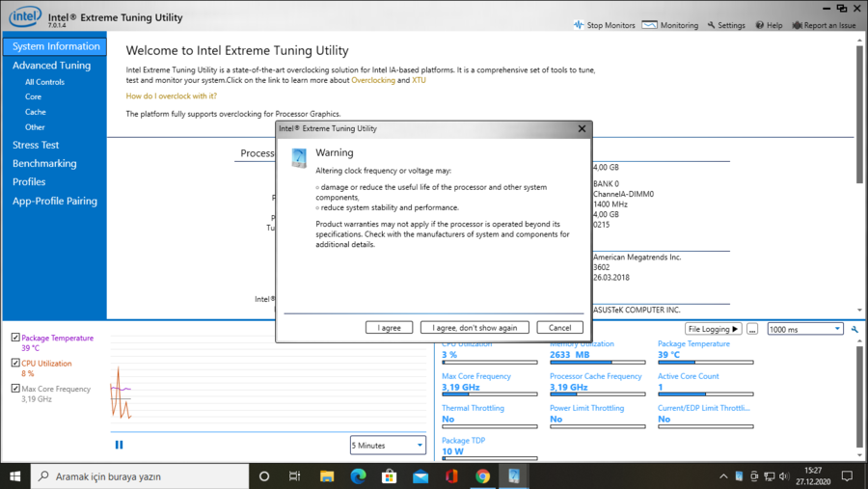This screenshot has width=868, height=489.
Task: Click the monitor panel vertical scrollbar
Action: click(859, 397)
